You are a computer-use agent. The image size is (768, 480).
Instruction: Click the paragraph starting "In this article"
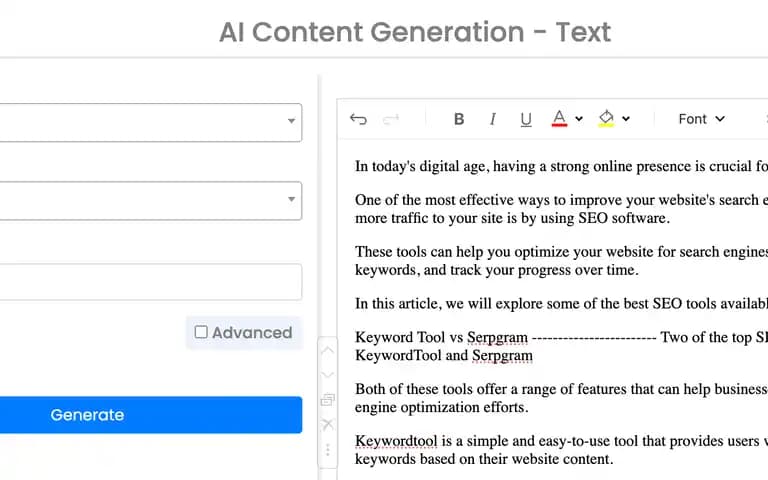pyautogui.click(x=561, y=304)
